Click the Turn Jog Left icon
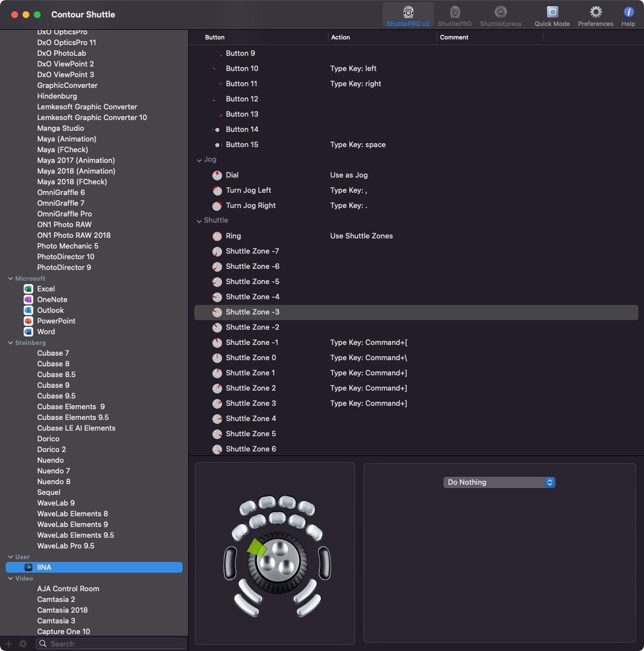Viewport: 644px width, 651px height. [x=217, y=191]
